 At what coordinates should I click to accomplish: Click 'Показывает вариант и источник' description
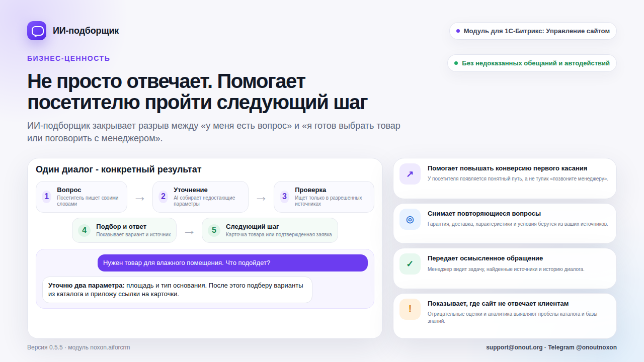point(133,235)
